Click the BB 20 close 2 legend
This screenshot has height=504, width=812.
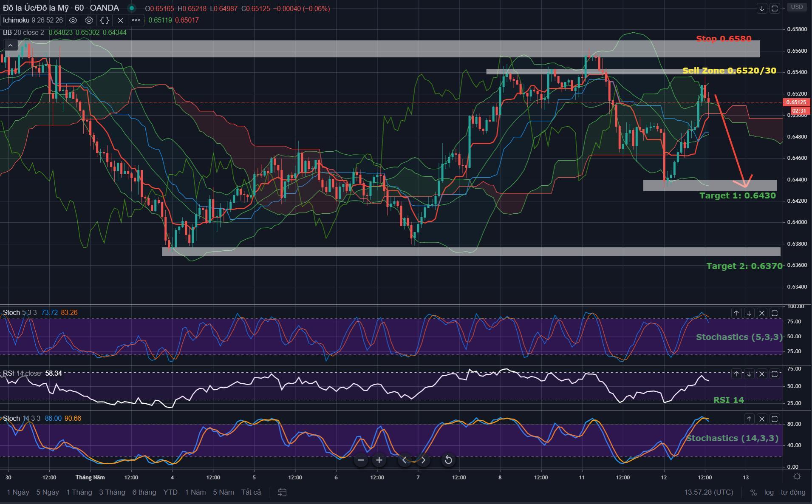click(23, 32)
